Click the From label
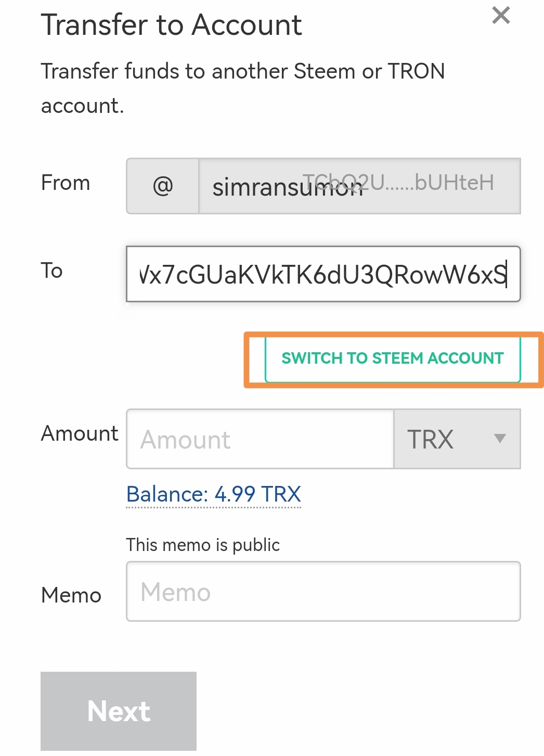The width and height of the screenshot is (544, 756). click(x=66, y=183)
